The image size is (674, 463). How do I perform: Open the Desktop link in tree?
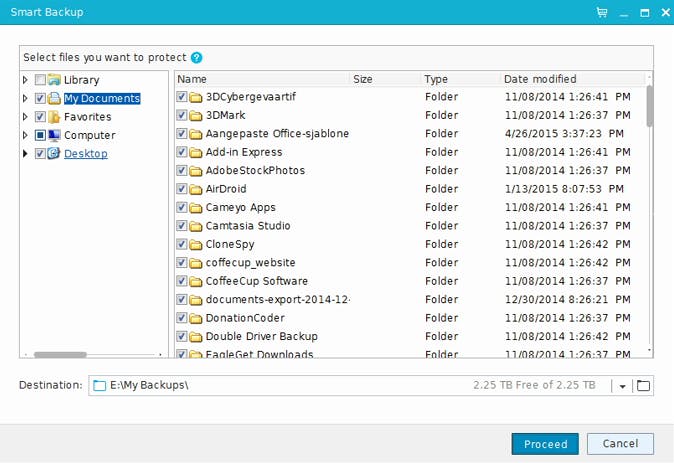click(86, 154)
